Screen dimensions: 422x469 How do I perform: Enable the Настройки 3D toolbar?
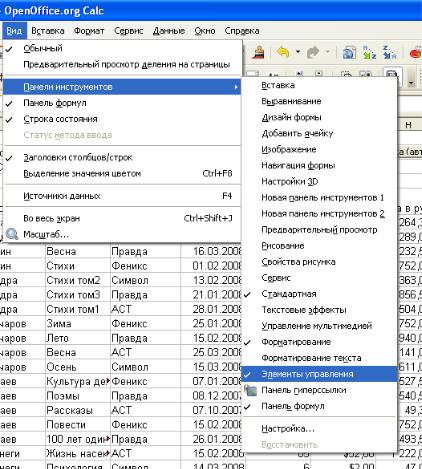click(x=319, y=182)
